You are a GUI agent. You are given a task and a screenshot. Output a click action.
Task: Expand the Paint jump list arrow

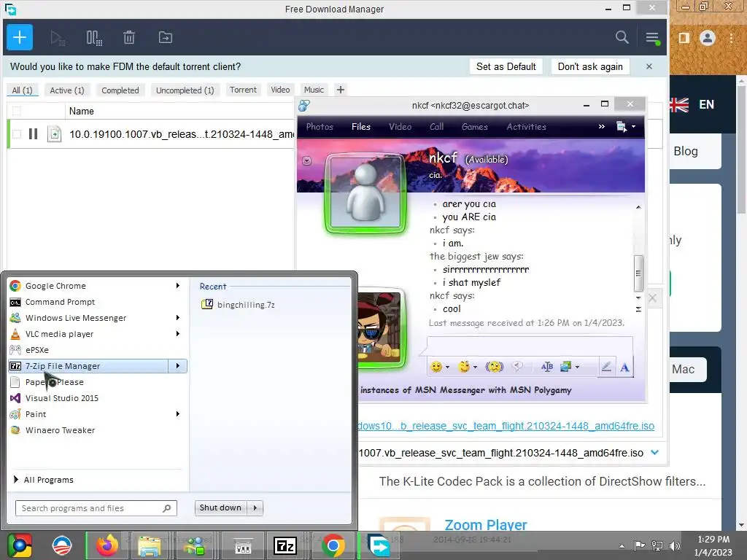click(x=177, y=414)
